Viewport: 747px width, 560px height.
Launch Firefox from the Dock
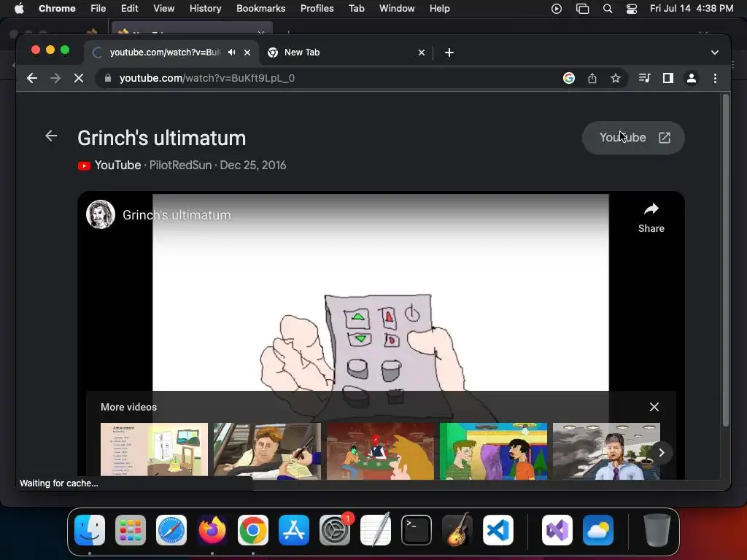pyautogui.click(x=212, y=530)
